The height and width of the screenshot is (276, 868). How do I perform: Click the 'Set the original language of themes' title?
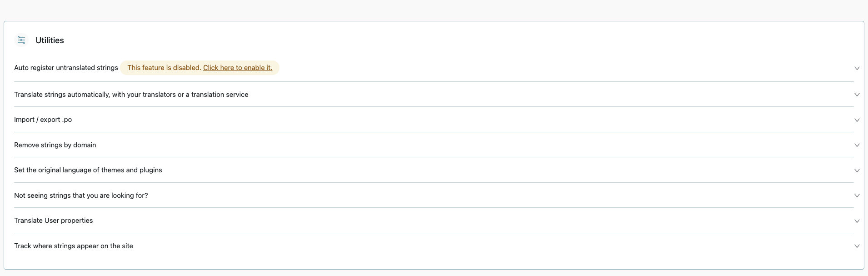[x=88, y=170]
